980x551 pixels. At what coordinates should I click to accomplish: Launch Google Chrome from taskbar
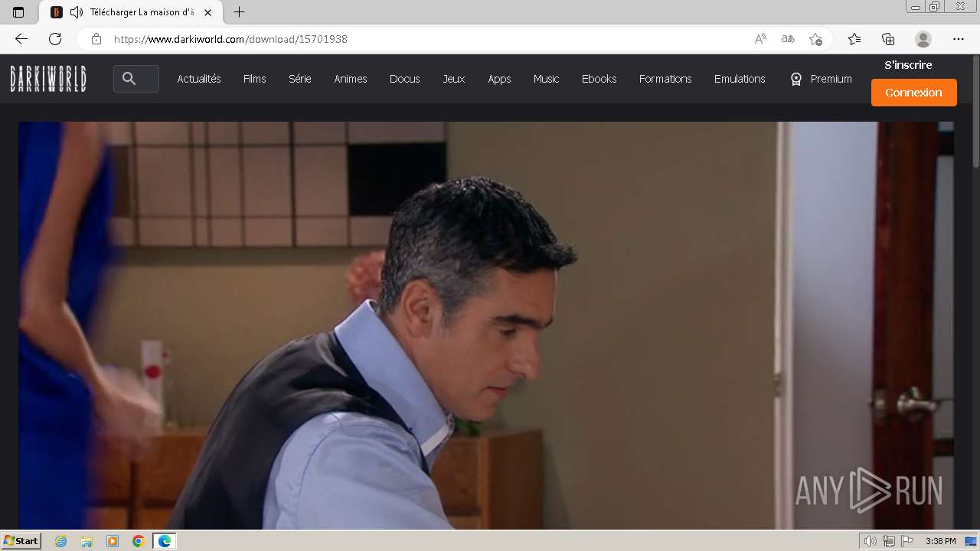(139, 541)
